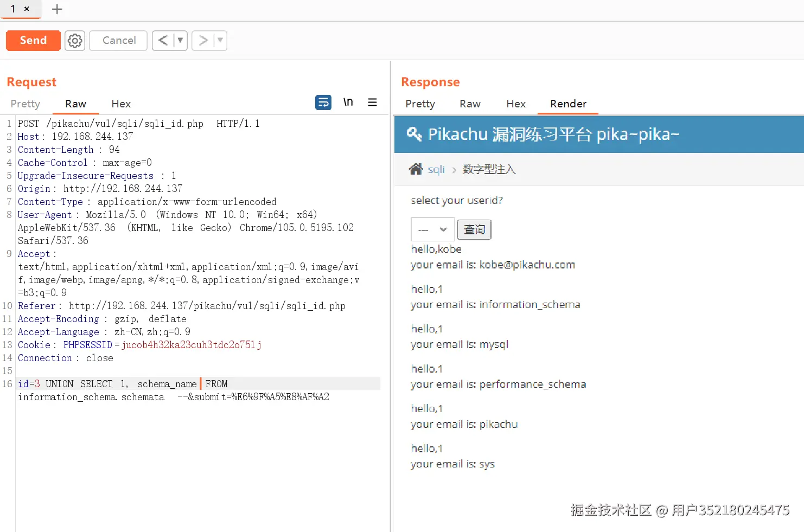Switch to the Response Hex tab
804x532 pixels.
[516, 104]
